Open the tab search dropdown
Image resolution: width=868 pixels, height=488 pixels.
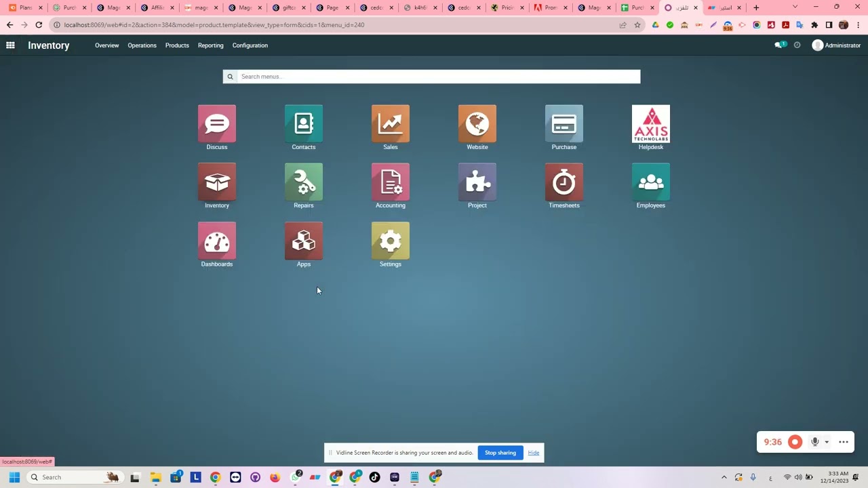(x=795, y=7)
